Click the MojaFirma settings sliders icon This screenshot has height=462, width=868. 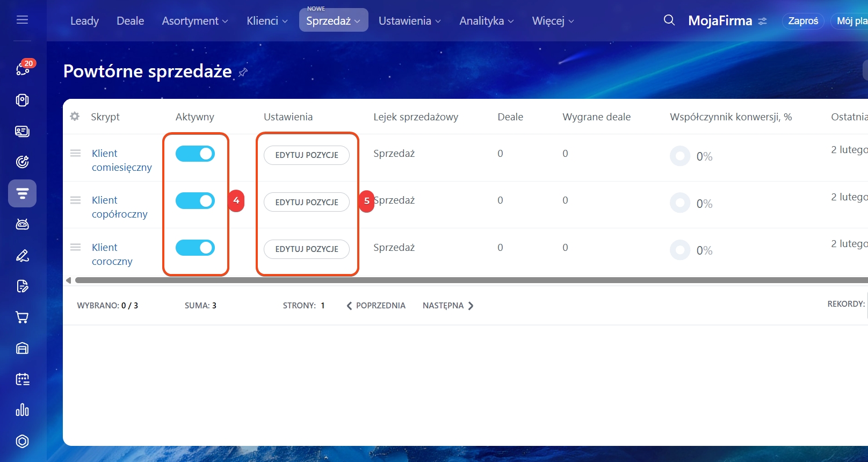762,21
